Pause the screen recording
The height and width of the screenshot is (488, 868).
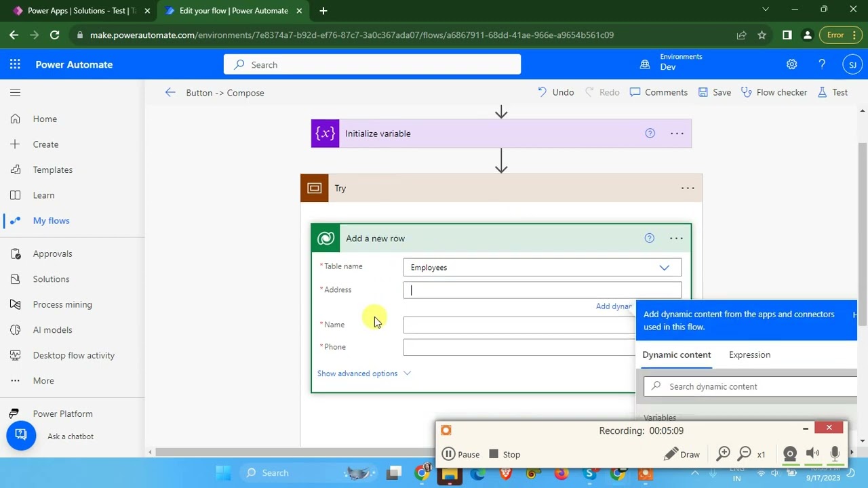(x=460, y=454)
